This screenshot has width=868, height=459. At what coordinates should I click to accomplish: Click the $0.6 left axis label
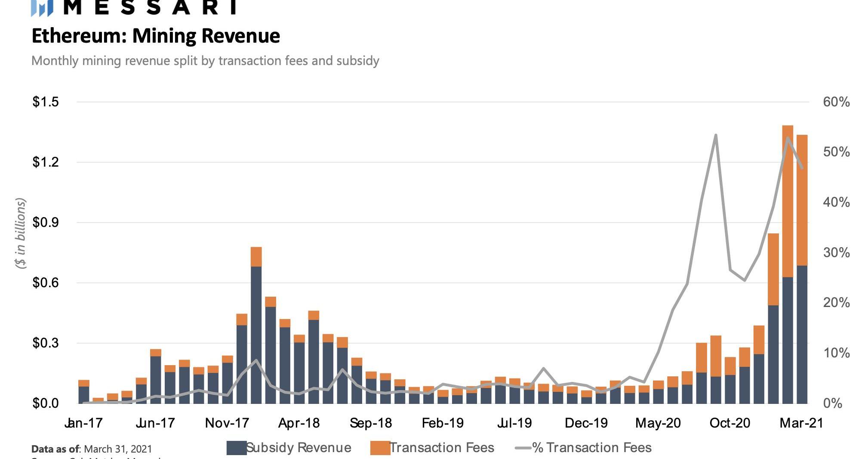[x=46, y=283]
